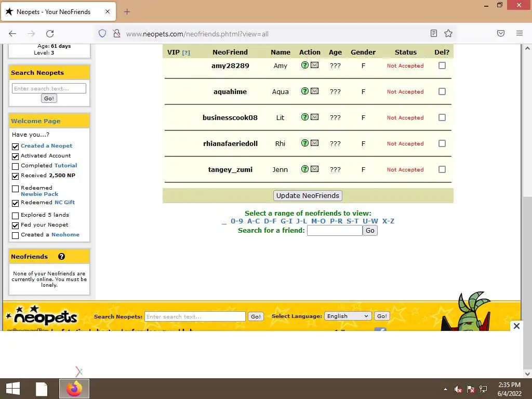This screenshot has width=532, height=399.
Task: Toggle Redeemed Newbie Pack checkbox
Action: 15,189
